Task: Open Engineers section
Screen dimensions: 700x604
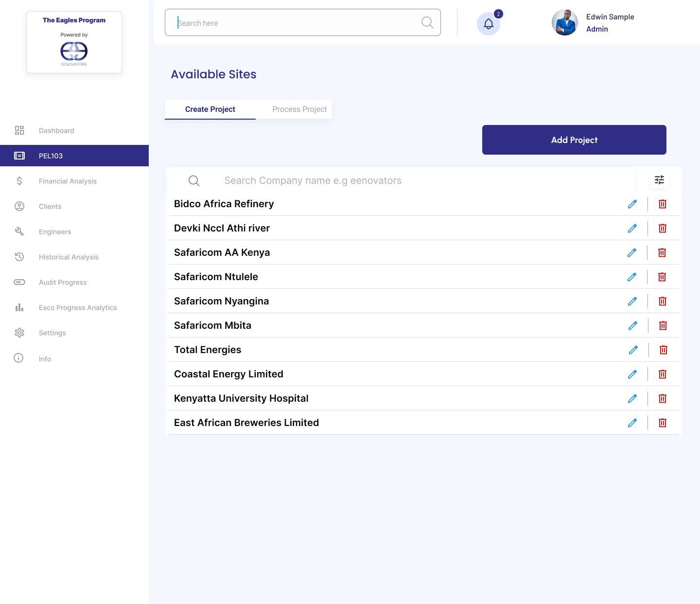Action: pyautogui.click(x=74, y=231)
